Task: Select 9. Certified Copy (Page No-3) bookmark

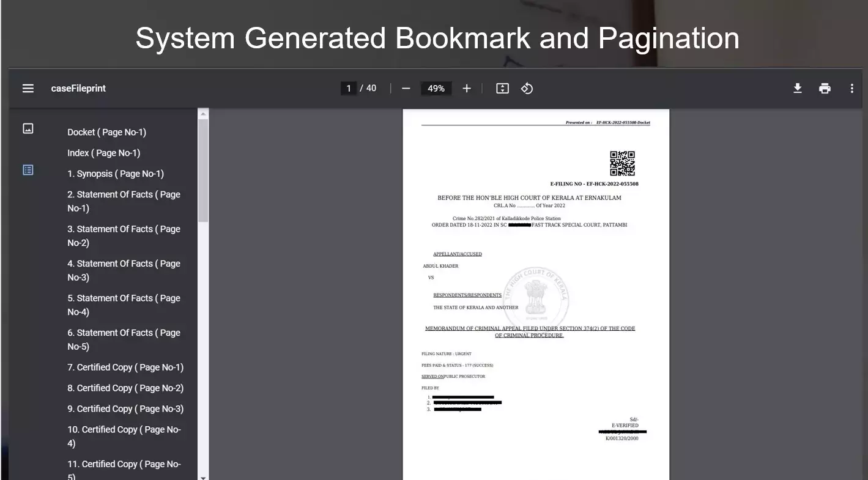Action: (125, 409)
